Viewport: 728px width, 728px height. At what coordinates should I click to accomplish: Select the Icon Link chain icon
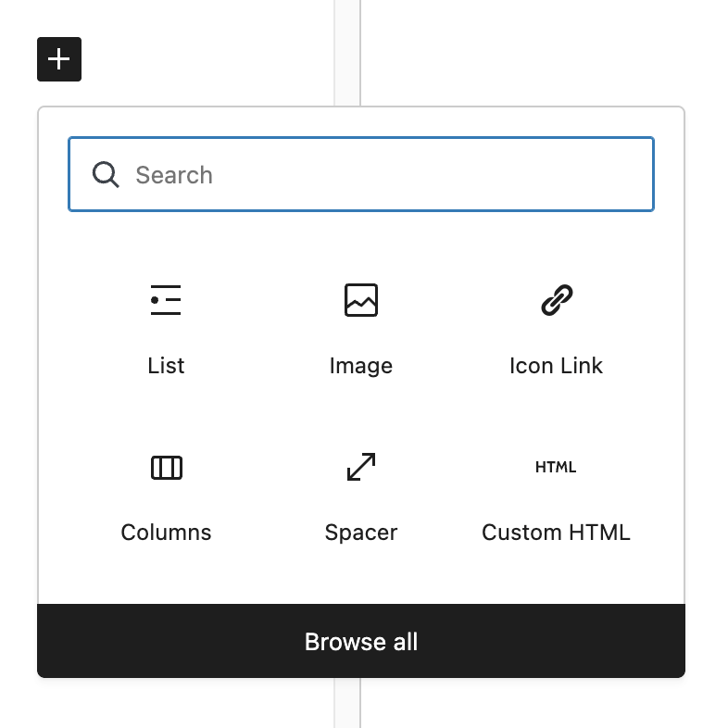(557, 300)
